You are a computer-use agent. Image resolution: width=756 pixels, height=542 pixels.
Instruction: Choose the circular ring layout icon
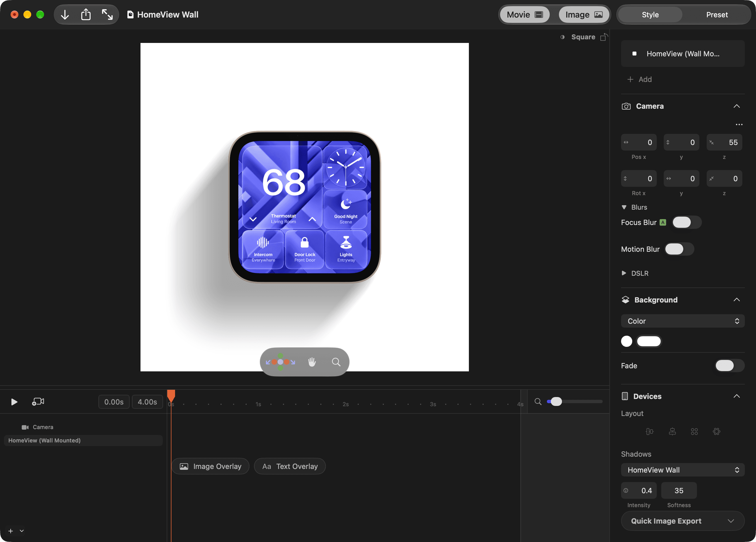point(717,432)
